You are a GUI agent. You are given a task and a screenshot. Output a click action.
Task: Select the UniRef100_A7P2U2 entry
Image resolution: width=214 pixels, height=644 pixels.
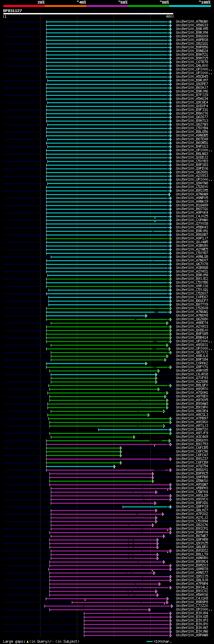point(192,514)
